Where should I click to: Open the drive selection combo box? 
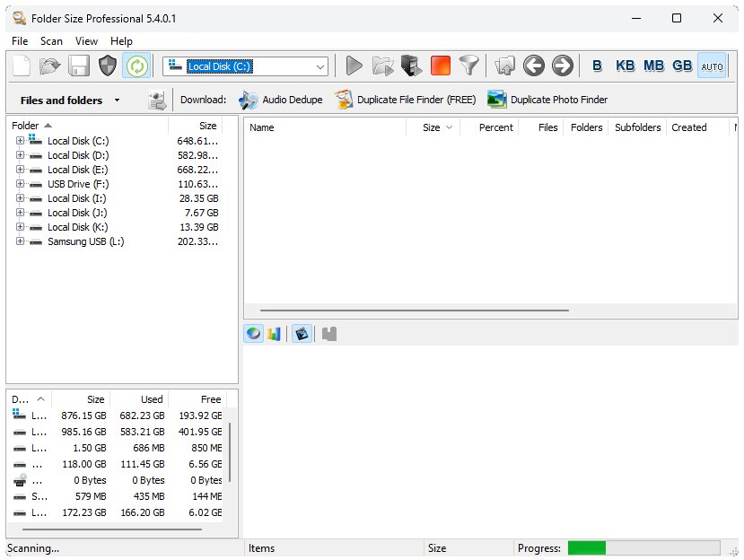click(x=245, y=66)
